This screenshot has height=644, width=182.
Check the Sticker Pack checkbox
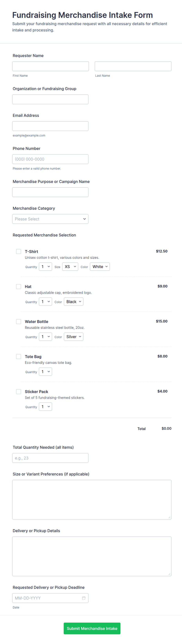[18, 391]
